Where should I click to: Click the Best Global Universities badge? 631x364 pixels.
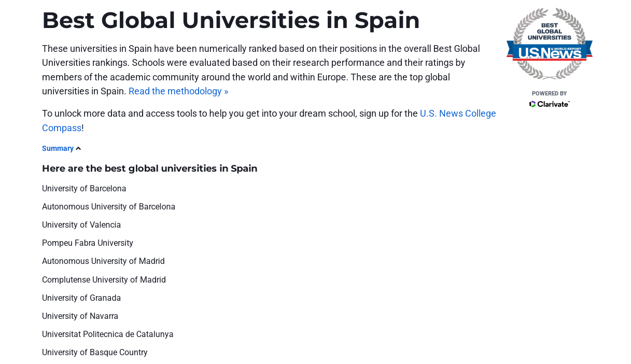click(x=549, y=43)
